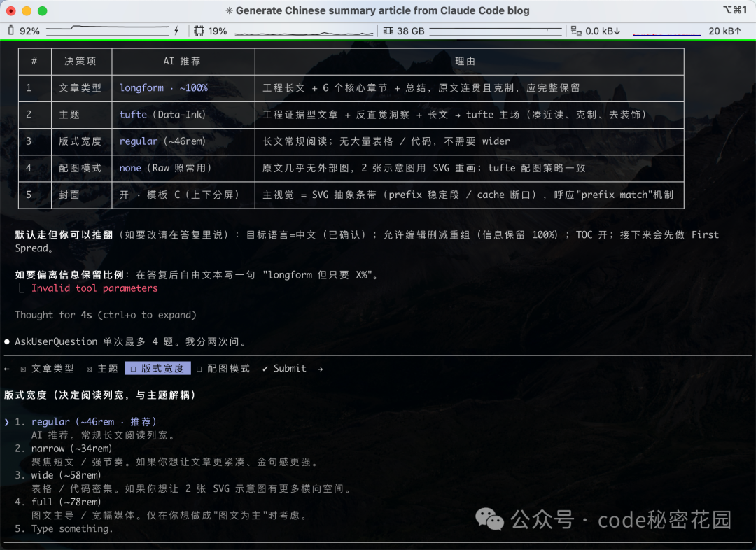The height and width of the screenshot is (550, 756).
Task: Click '开 · 模板 C (上下分屏)' cell
Action: coord(183,195)
